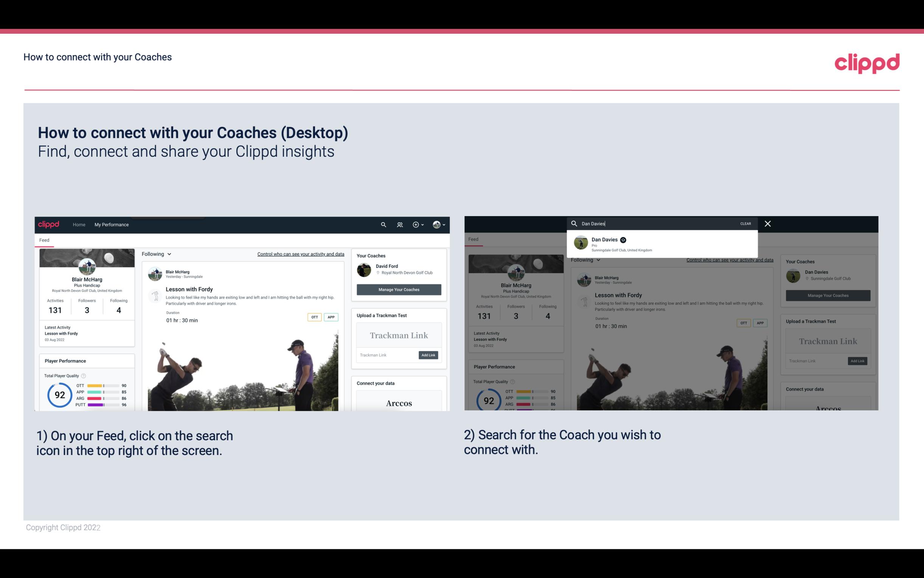Click Manage Your Coaches button
The image size is (924, 578).
tap(399, 289)
